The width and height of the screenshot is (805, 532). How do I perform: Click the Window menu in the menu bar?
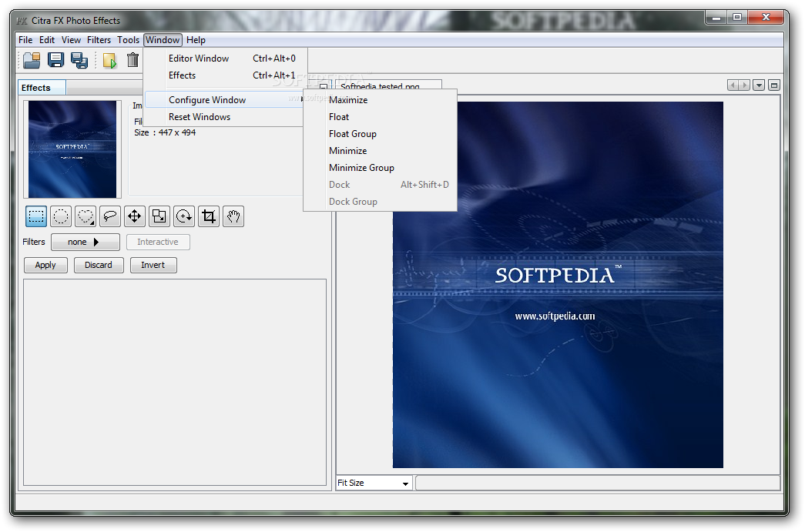click(x=163, y=40)
